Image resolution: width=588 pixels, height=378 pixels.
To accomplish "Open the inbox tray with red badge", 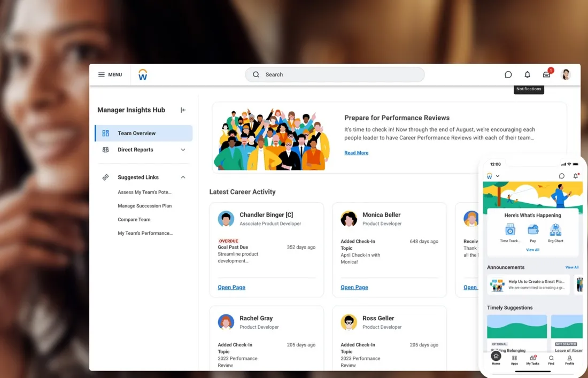I will coord(546,75).
